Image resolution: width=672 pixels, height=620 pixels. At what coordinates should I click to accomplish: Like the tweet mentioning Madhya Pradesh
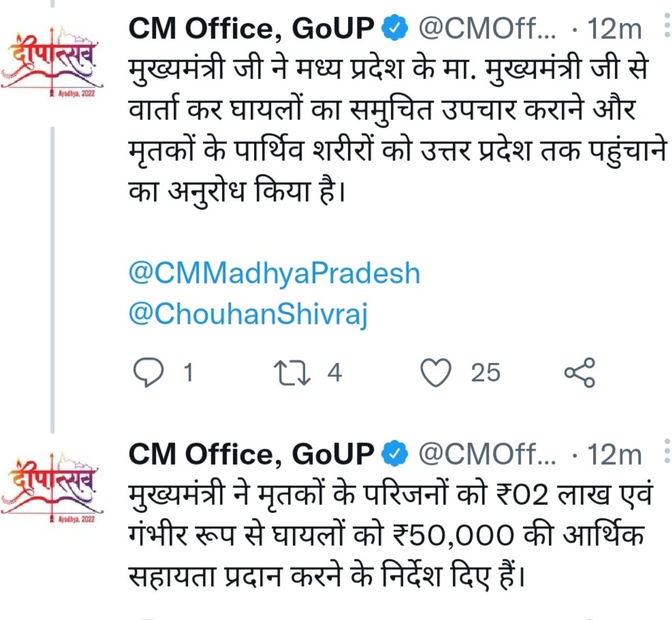436,372
